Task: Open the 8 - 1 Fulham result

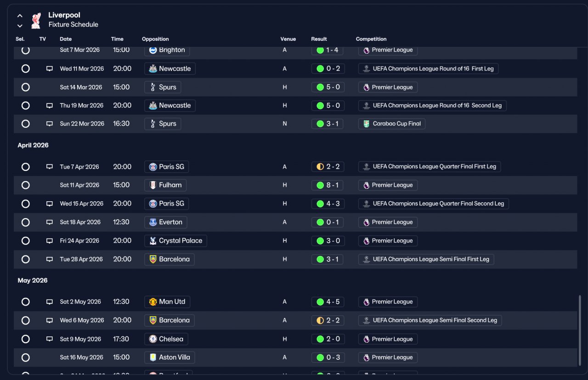Action: tap(328, 185)
